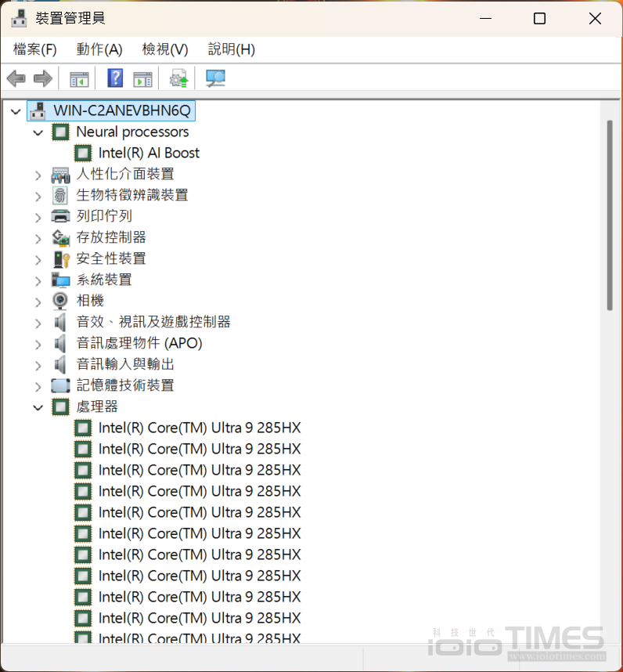Click the show/hide action pane icon
Viewport: 623px width, 672px height.
pyautogui.click(x=142, y=79)
